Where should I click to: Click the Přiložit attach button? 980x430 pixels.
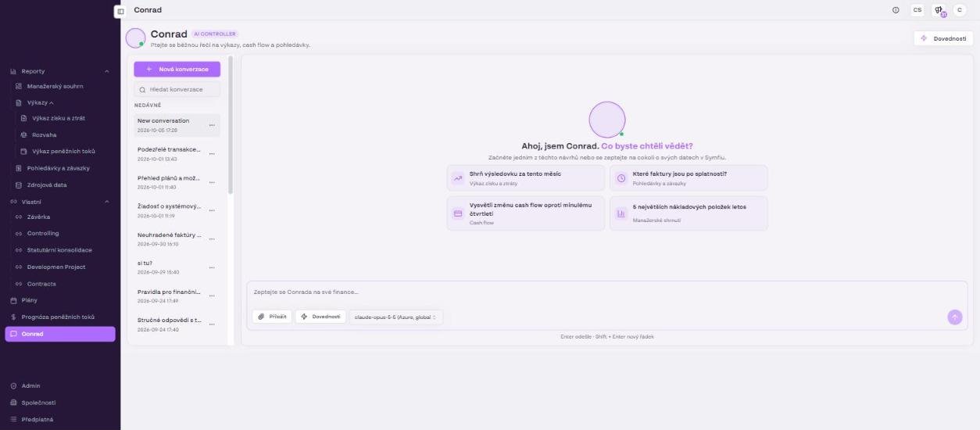[272, 317]
